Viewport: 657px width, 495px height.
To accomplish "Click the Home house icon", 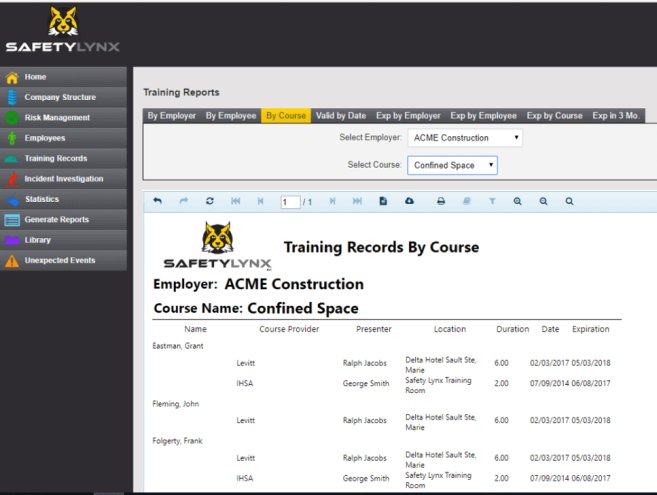I will (x=12, y=78).
